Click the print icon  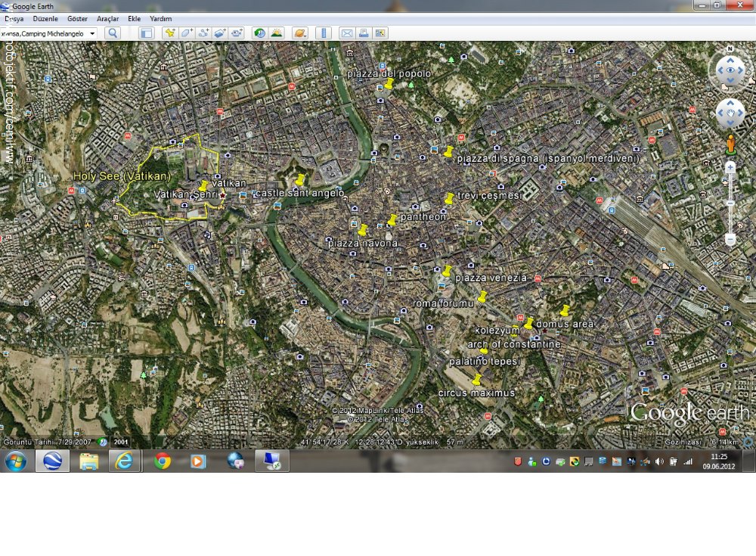[x=364, y=33]
